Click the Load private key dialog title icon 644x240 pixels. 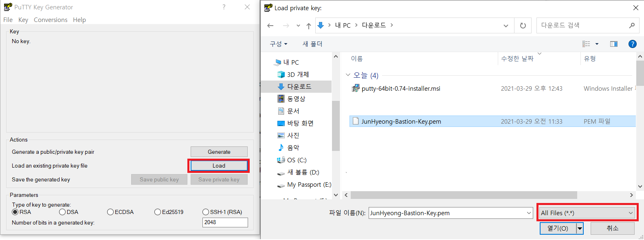pyautogui.click(x=268, y=8)
